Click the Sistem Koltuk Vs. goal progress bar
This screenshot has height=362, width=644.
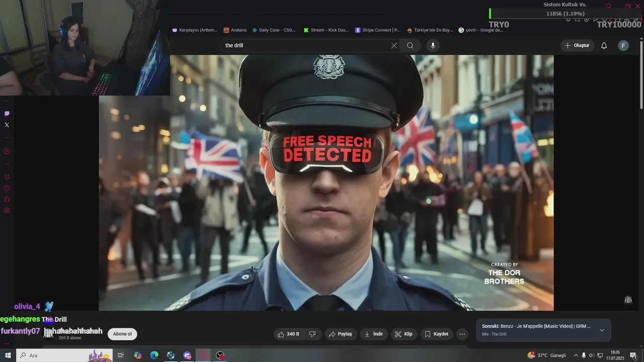565,14
